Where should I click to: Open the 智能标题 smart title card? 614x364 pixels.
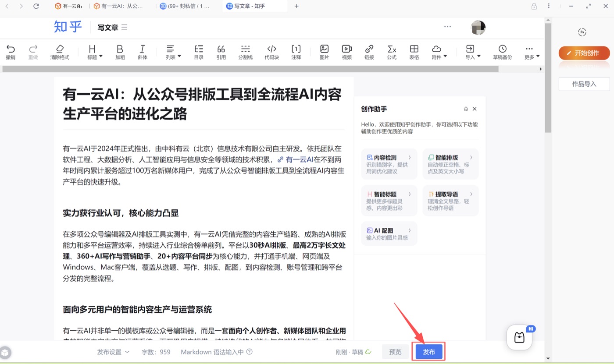coord(389,201)
